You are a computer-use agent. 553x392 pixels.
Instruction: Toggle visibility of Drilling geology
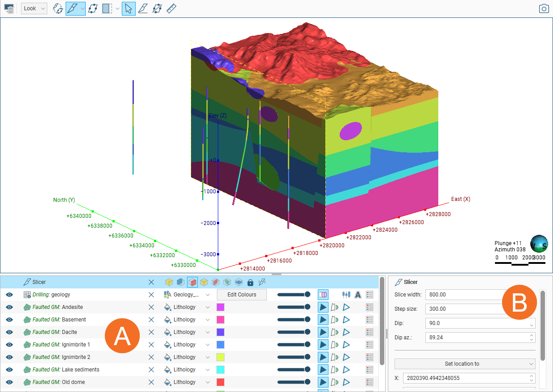[x=9, y=295]
